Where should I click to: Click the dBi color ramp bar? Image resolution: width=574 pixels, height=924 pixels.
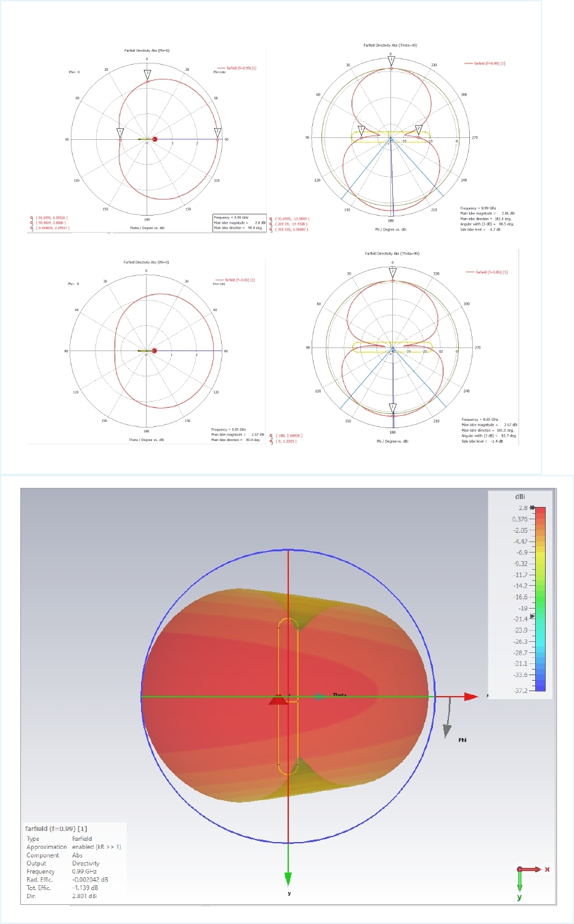pos(540,598)
